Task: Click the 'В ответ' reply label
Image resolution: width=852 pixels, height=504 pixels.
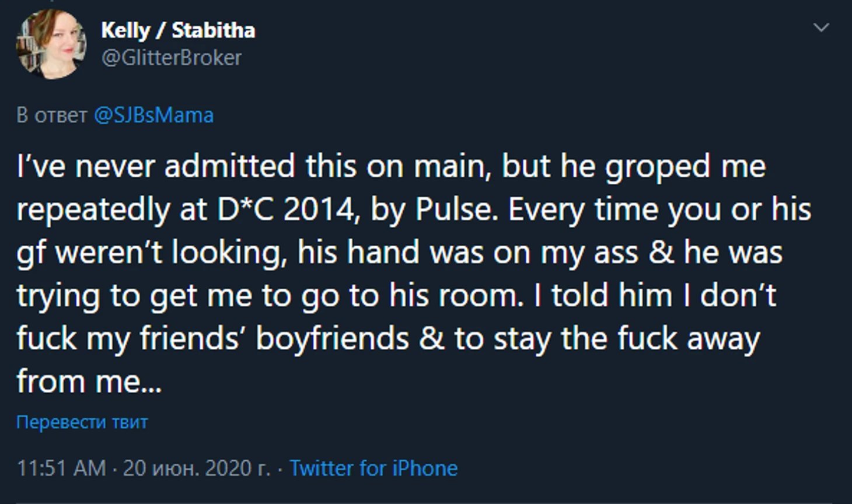Action: 51,115
